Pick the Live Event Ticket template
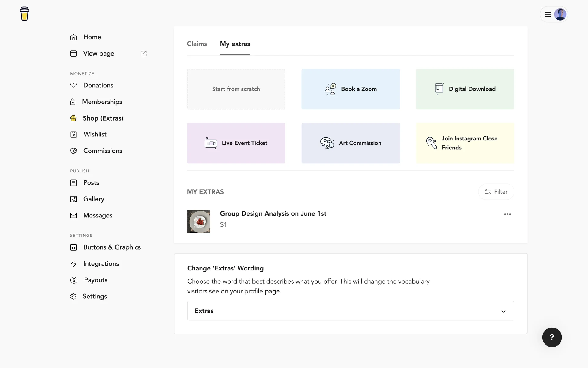Screen dimensions: 588x368 (236, 143)
